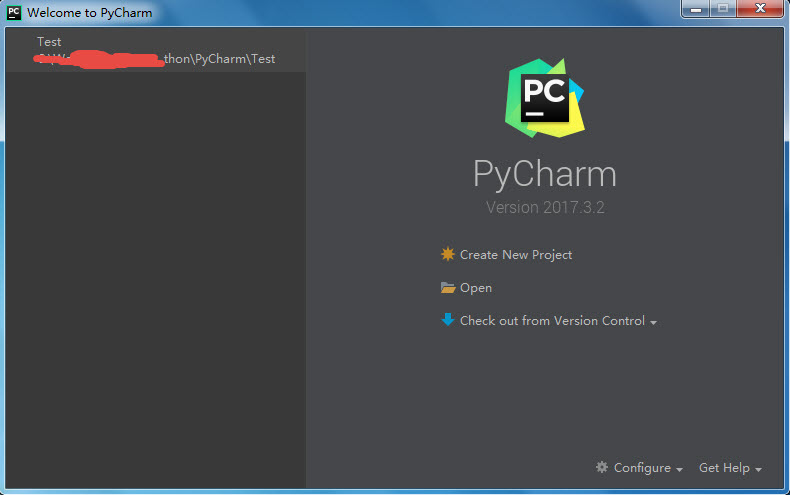This screenshot has width=790, height=495.
Task: Expand the Get Help dropdown
Action: (x=724, y=468)
